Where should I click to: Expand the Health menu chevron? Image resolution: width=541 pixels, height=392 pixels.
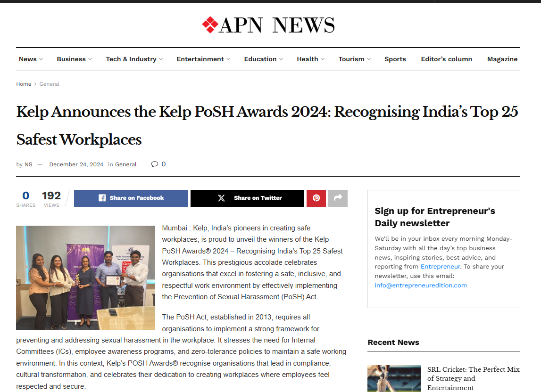click(323, 59)
